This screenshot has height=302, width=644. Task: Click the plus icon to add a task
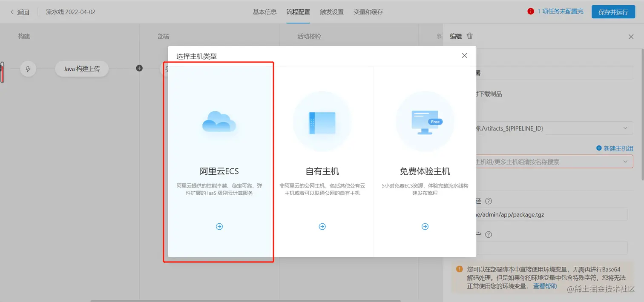139,68
